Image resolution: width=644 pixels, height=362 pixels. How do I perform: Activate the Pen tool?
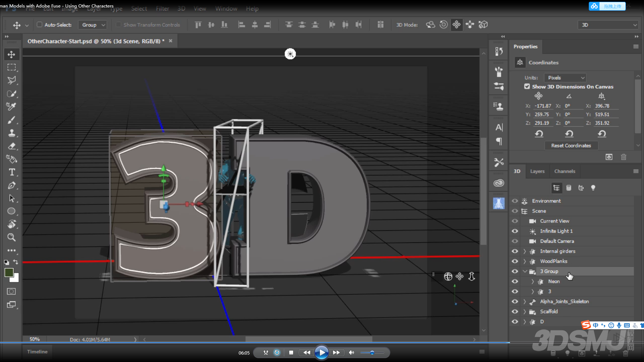pos(11,185)
